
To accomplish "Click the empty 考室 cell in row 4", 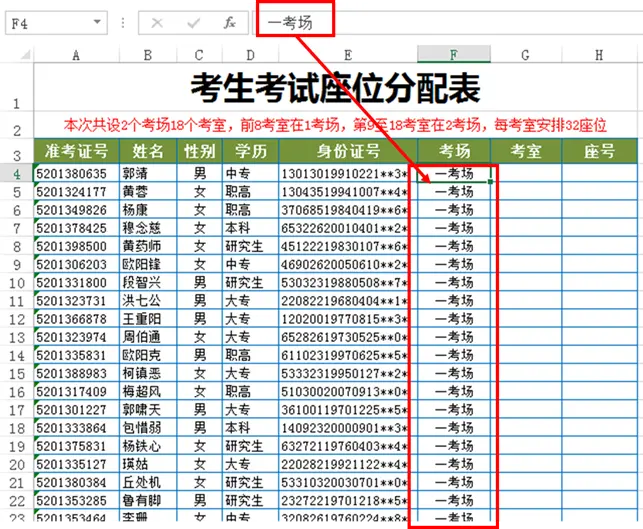I will coord(526,173).
